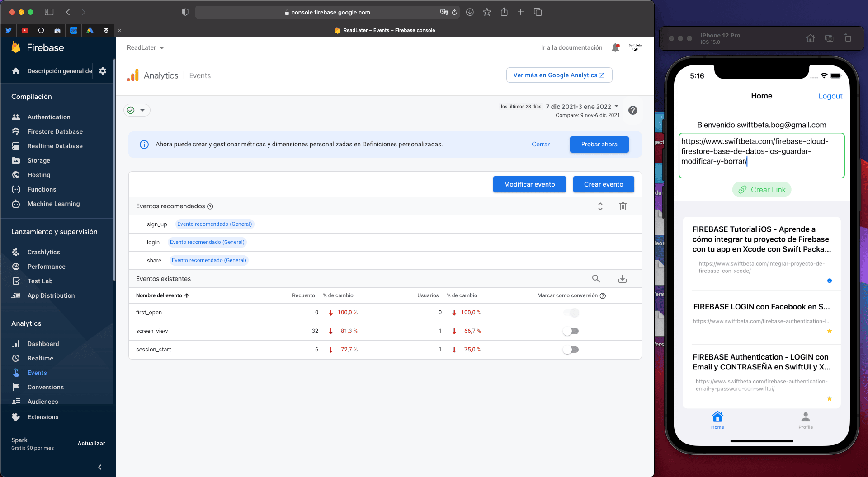868x477 pixels.
Task: Bookmark page with star icon
Action: click(487, 12)
